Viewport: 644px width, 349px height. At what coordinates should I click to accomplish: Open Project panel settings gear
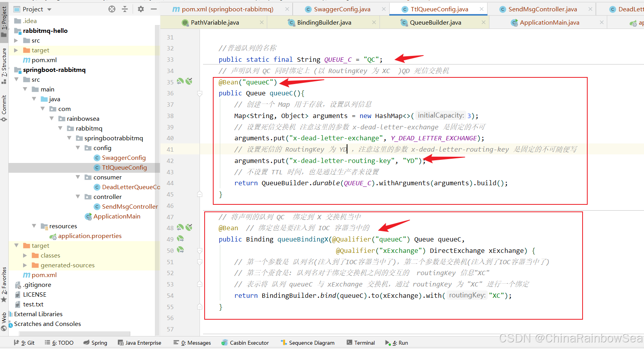(141, 9)
